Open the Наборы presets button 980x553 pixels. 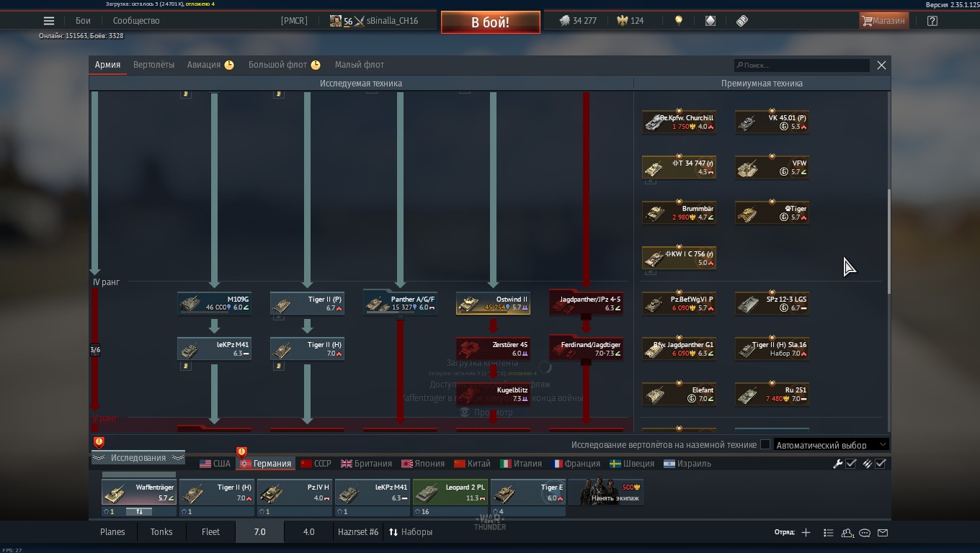tap(410, 532)
